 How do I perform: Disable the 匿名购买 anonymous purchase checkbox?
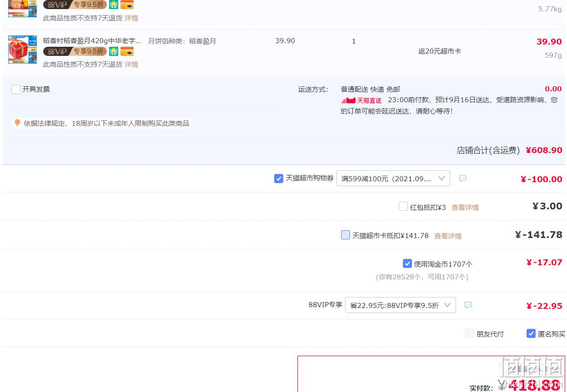[531, 334]
